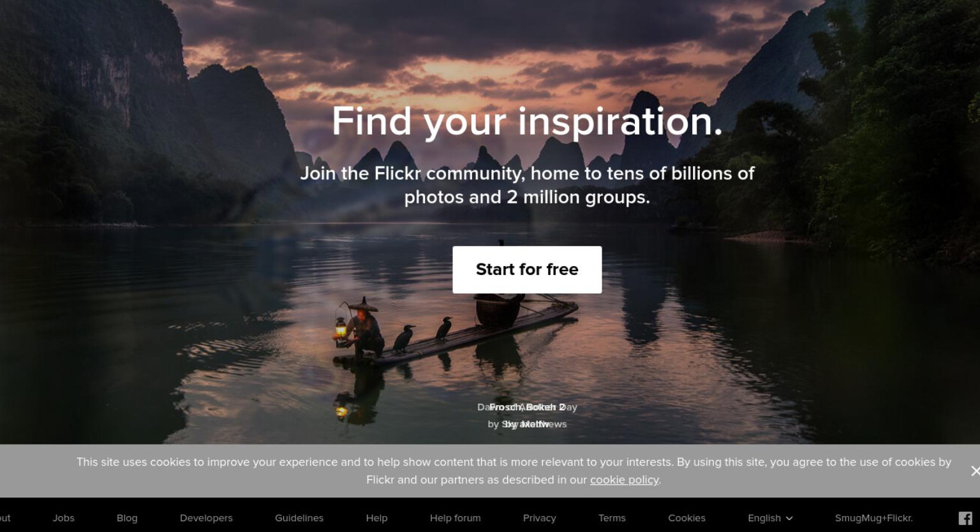
Task: View the Privacy page
Action: click(540, 518)
